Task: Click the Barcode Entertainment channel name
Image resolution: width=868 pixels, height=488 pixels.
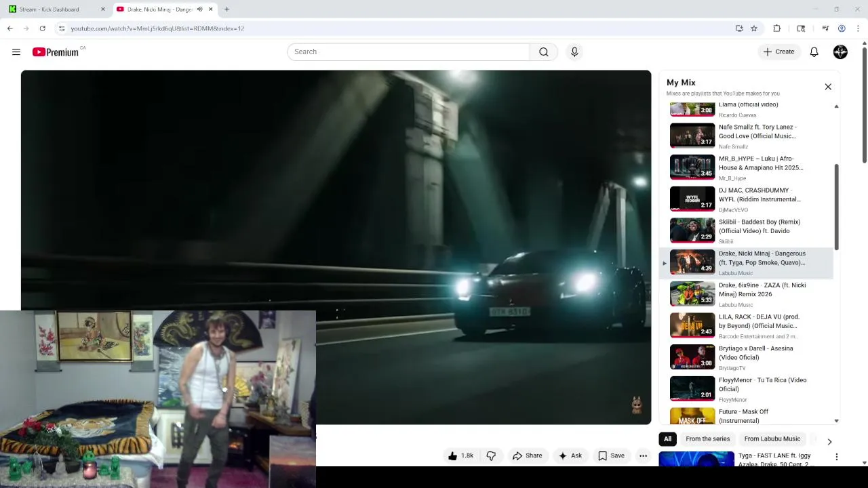Action: pyautogui.click(x=758, y=336)
